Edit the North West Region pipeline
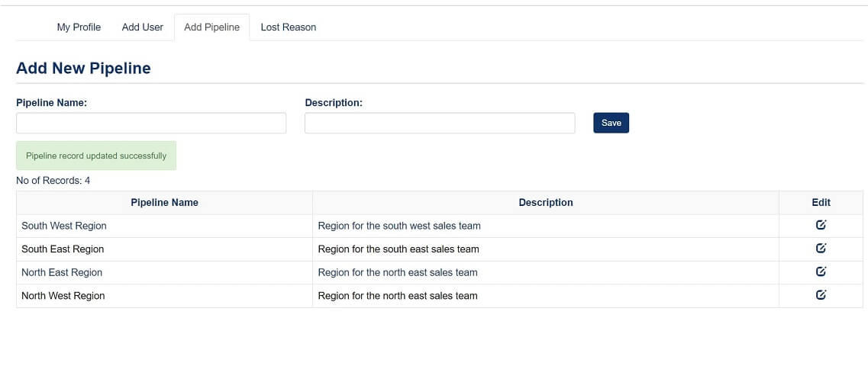Image resolution: width=868 pixels, height=366 pixels. point(821,295)
